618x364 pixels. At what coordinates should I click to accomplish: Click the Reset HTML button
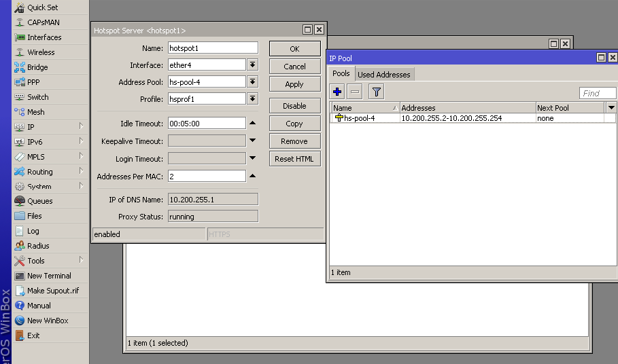click(x=294, y=159)
